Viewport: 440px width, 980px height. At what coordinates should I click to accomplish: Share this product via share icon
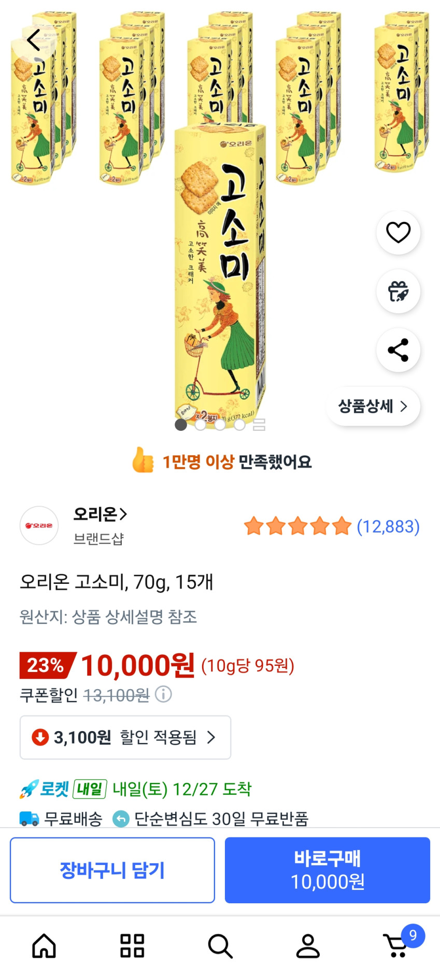[398, 350]
